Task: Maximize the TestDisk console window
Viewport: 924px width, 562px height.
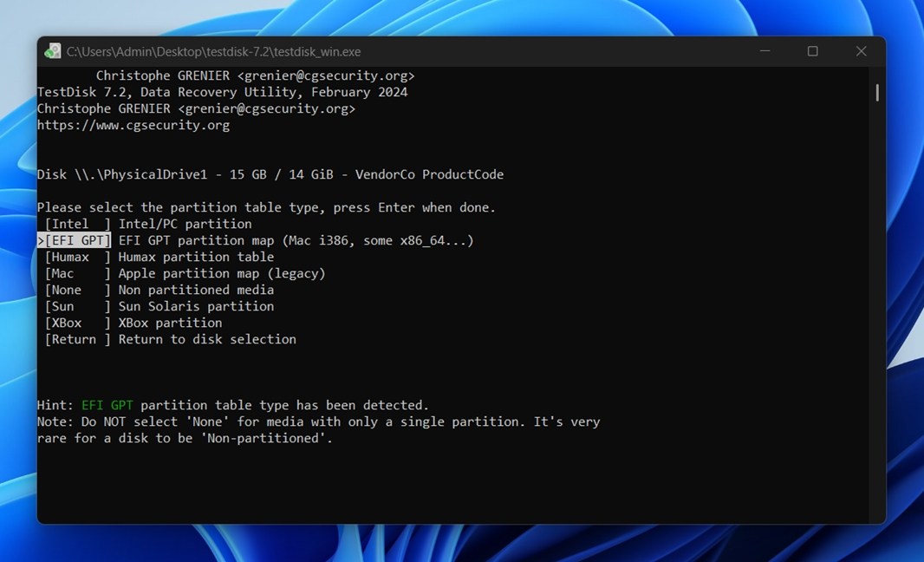Action: (x=813, y=51)
